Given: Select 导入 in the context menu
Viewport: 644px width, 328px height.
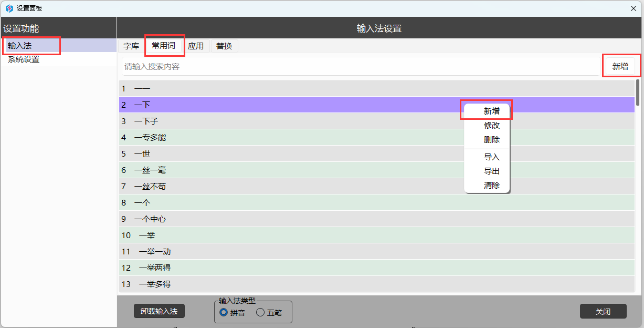Looking at the screenshot, I should (491, 157).
